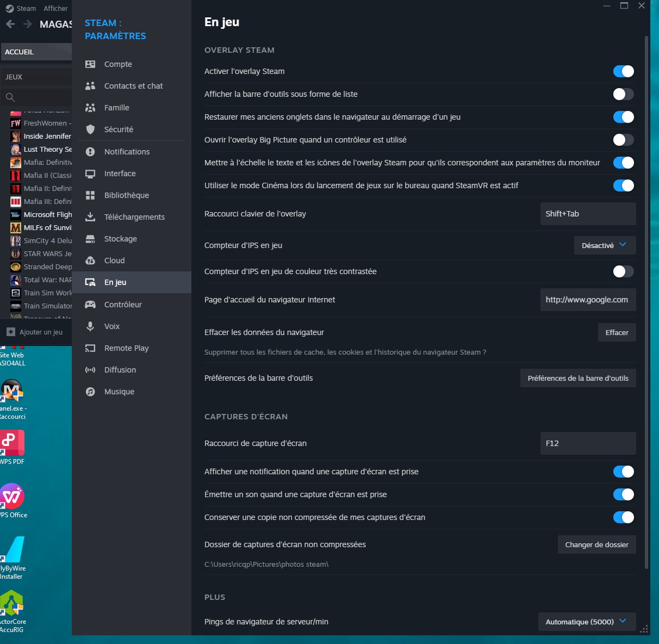Click the Steam forward arrow

[28, 24]
